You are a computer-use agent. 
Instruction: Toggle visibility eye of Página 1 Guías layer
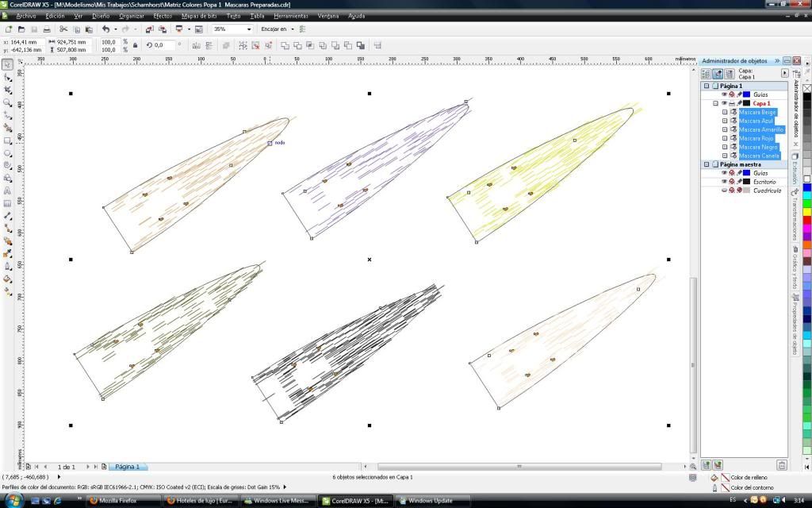point(725,94)
